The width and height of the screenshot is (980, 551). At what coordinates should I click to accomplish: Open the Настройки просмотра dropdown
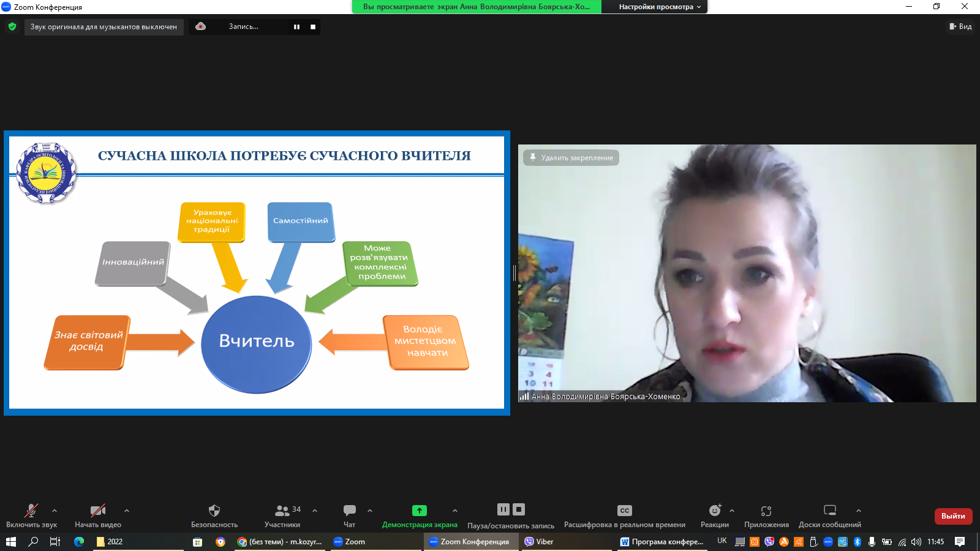(x=660, y=7)
